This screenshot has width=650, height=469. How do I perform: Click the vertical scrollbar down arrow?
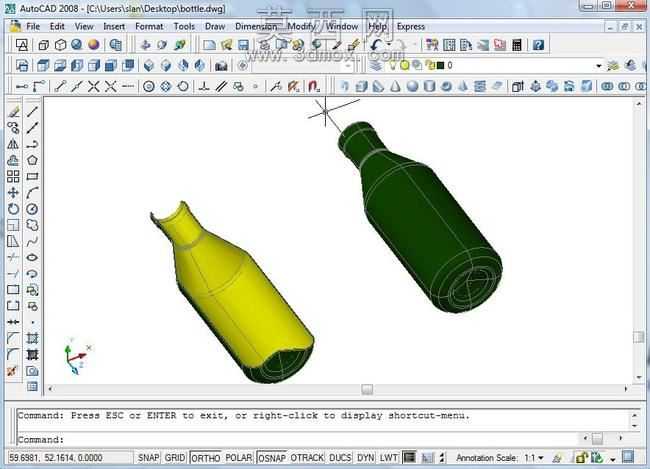click(639, 377)
